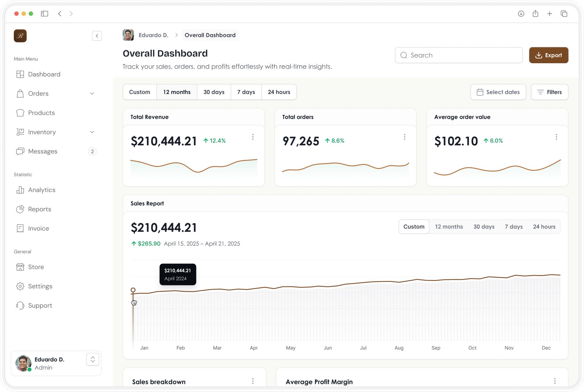The image size is (584, 392).
Task: Toggle the browser sidebar panel icon
Action: (44, 14)
